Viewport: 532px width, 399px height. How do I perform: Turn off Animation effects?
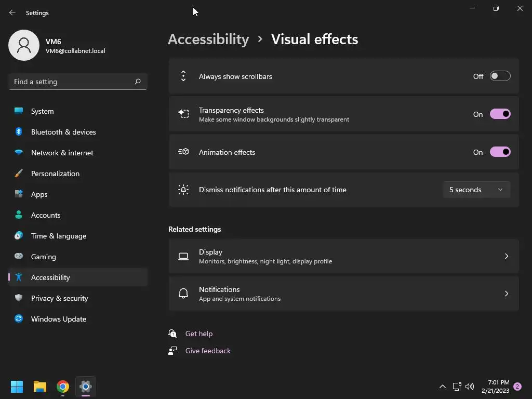(500, 152)
